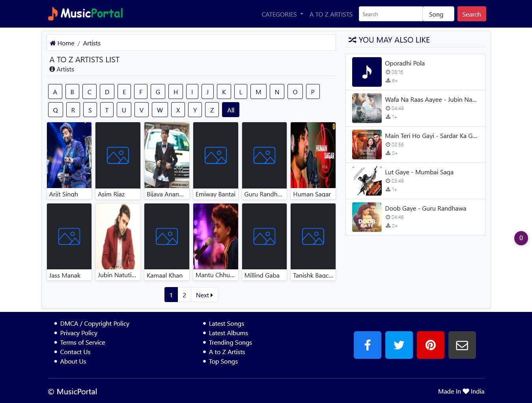Open Trending Songs footer link
This screenshot has width=532, height=403.
point(230,342)
